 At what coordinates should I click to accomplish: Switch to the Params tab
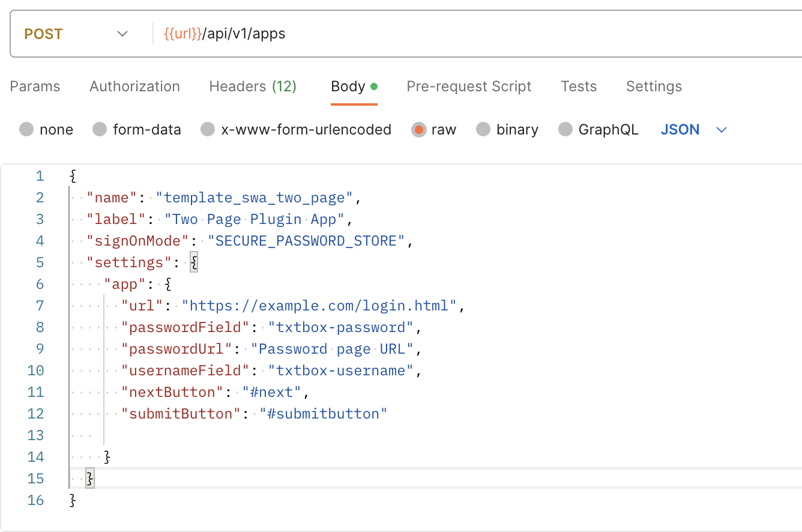tap(34, 86)
